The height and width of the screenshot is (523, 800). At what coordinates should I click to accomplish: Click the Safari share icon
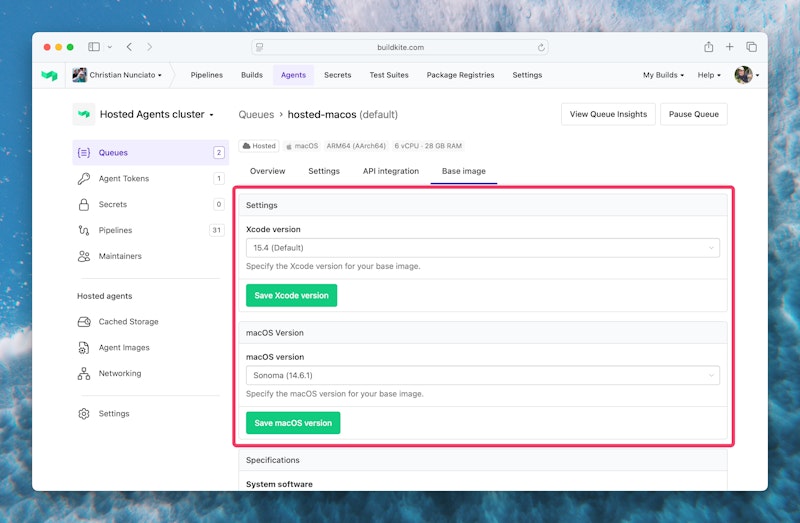point(708,47)
